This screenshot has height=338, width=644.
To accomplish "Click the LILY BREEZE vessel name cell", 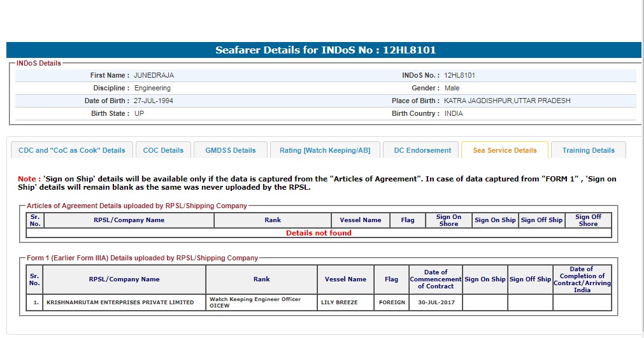I will [x=340, y=302].
